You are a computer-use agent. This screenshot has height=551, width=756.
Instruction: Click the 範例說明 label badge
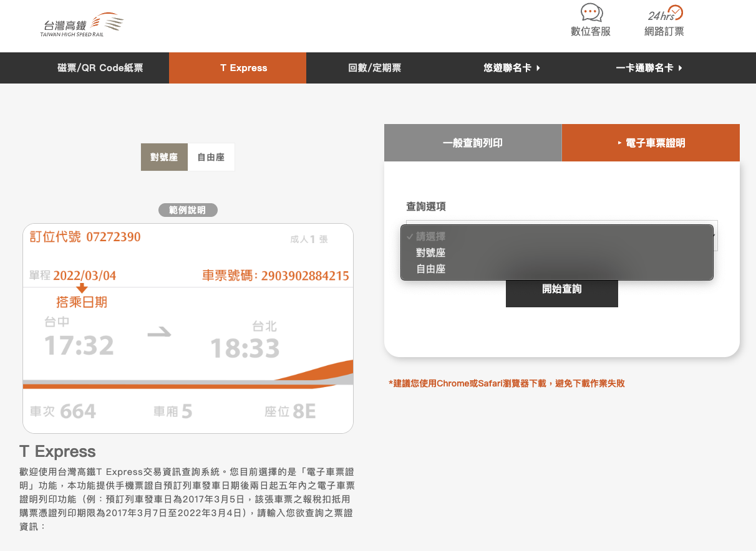tap(188, 210)
